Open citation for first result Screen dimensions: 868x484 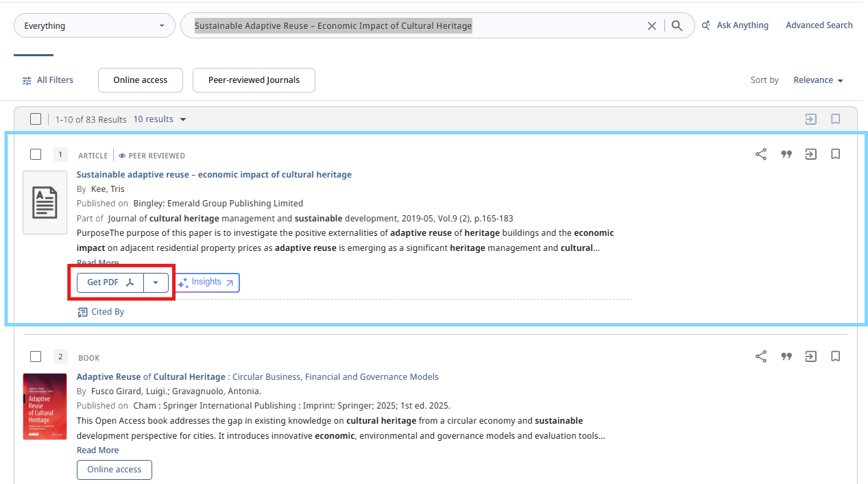click(x=786, y=154)
